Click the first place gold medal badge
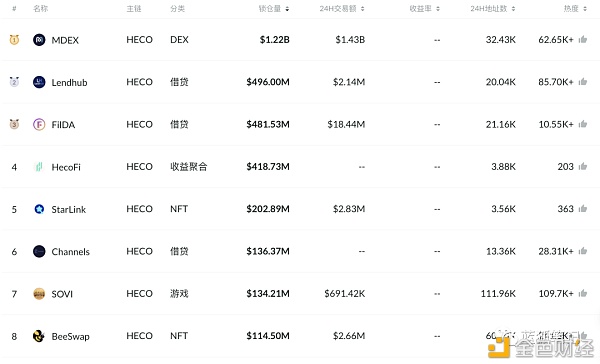This screenshot has width=600, height=364. (14, 39)
